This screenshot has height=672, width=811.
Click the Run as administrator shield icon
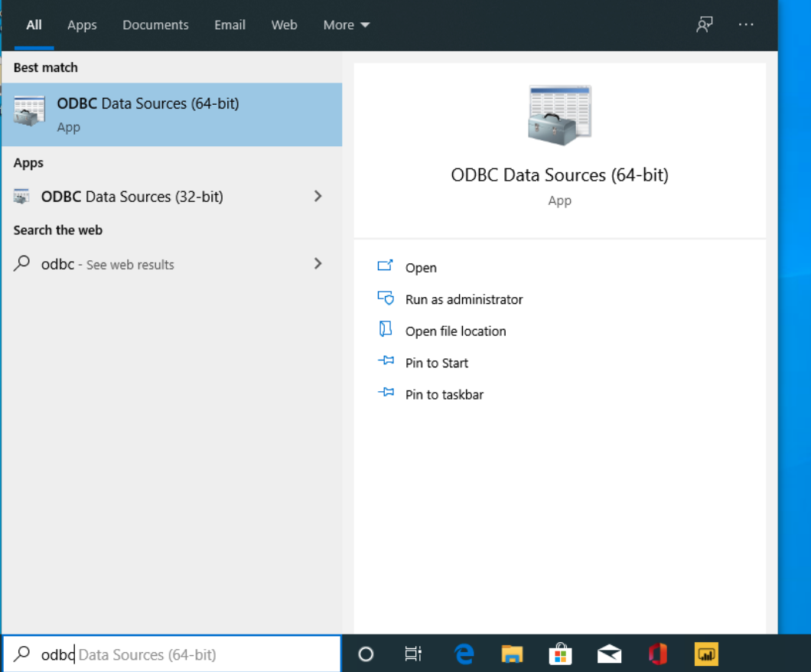[x=386, y=298]
